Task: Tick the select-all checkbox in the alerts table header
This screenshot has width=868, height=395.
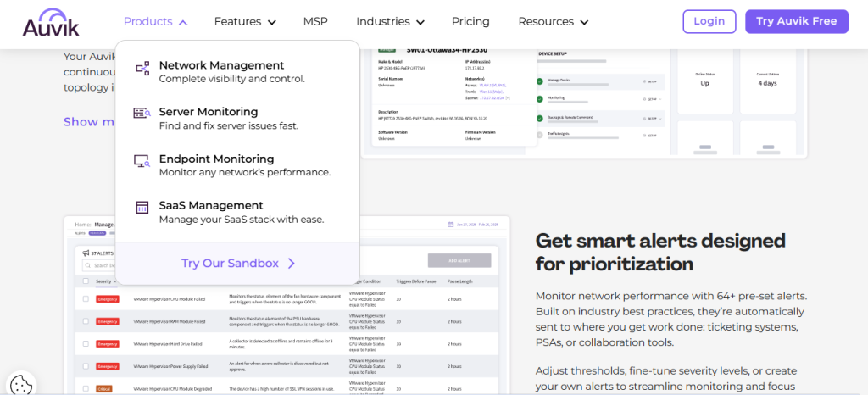Action: pos(86,281)
